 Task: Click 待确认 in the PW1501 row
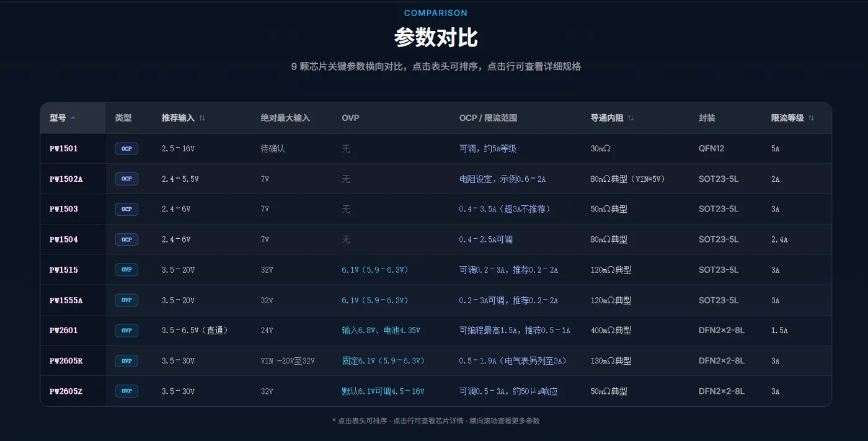coord(273,149)
